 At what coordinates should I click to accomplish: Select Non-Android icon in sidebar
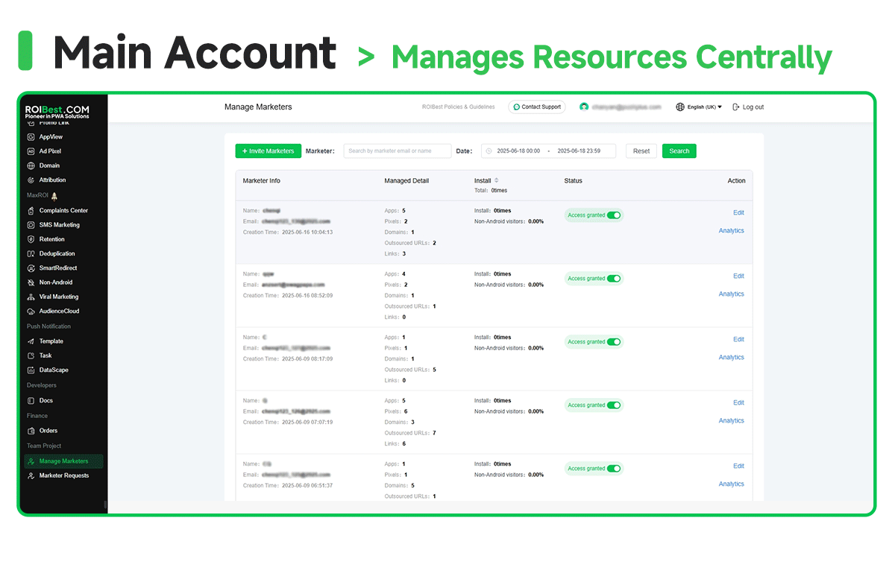pyautogui.click(x=31, y=282)
